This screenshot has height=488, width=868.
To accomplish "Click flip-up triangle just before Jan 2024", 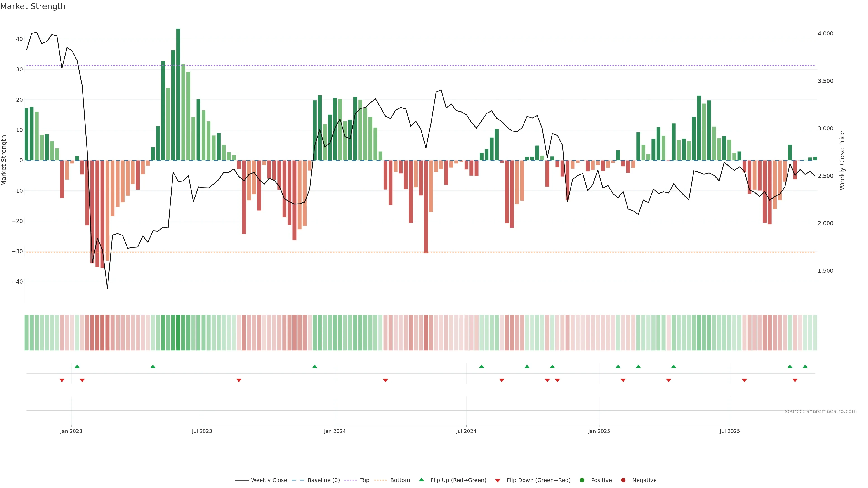I will [x=315, y=366].
